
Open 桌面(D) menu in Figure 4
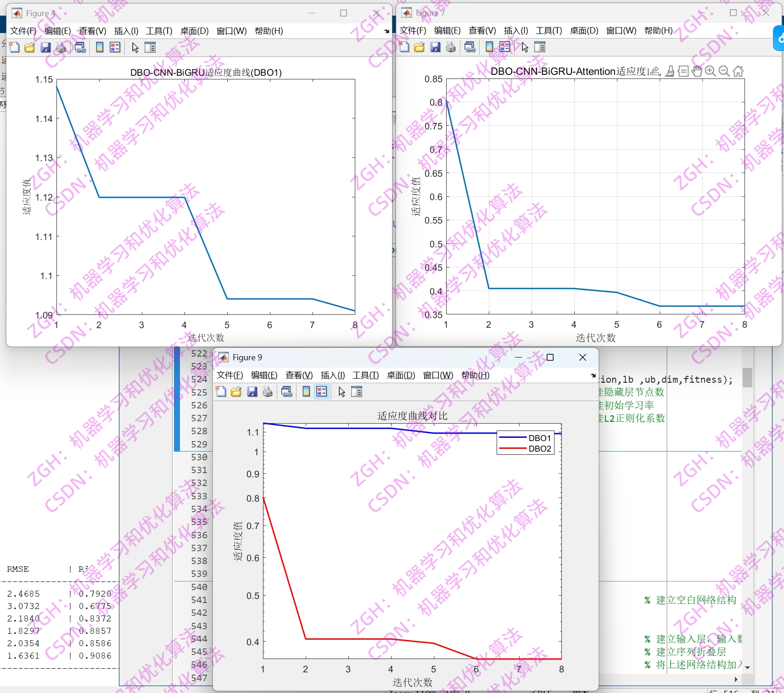(195, 31)
